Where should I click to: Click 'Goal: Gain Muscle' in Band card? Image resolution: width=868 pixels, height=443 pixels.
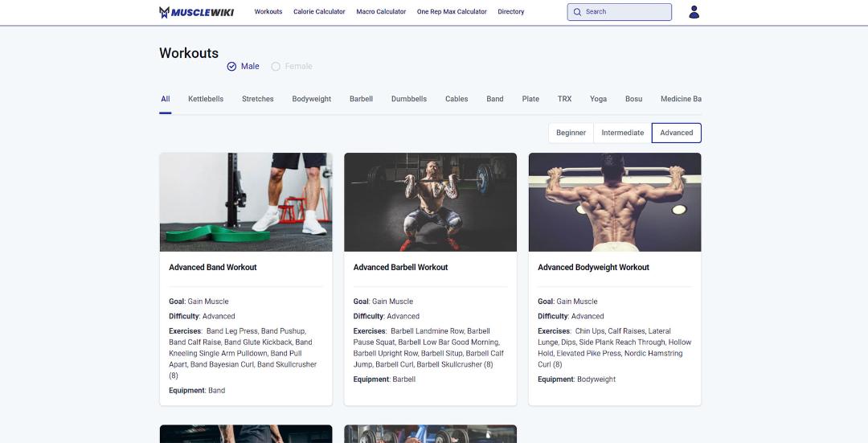coord(199,301)
